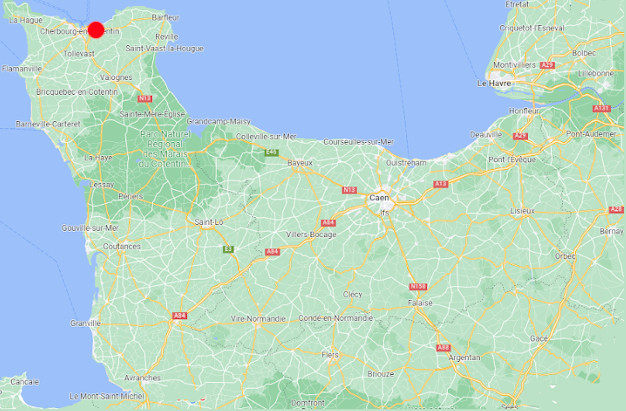Select the Le Havre city label
The height and width of the screenshot is (411, 626).
point(494,83)
